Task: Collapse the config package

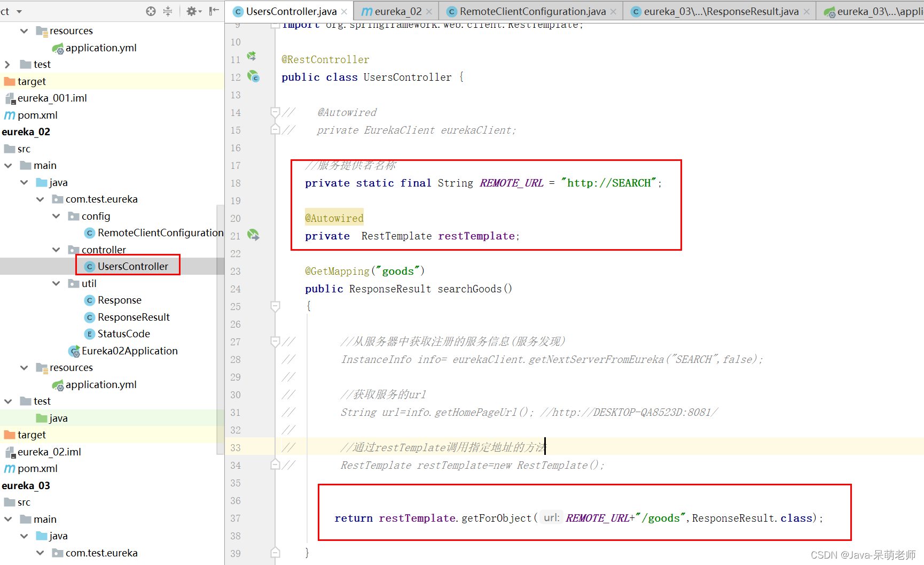Action: (x=56, y=216)
